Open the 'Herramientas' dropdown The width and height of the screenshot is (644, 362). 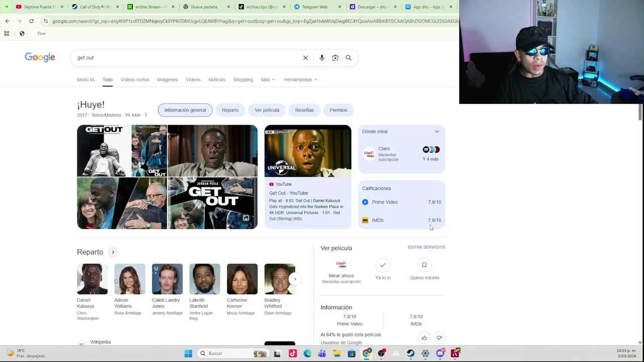click(x=300, y=79)
